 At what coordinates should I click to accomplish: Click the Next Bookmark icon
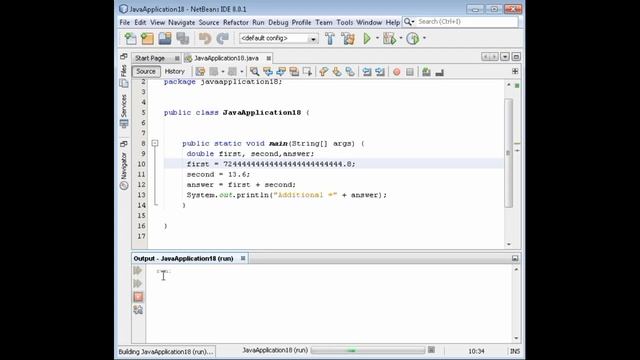tap(337, 72)
